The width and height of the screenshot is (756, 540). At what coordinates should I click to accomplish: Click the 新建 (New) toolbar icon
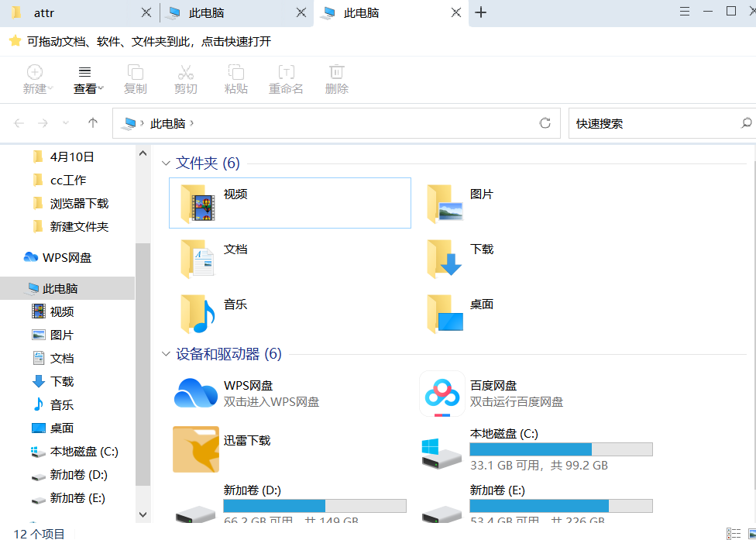35,73
